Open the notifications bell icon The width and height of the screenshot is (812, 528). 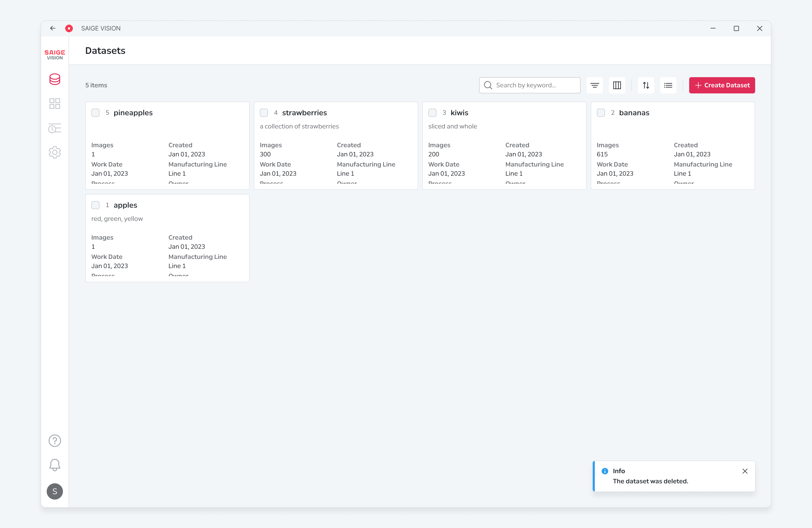[55, 465]
